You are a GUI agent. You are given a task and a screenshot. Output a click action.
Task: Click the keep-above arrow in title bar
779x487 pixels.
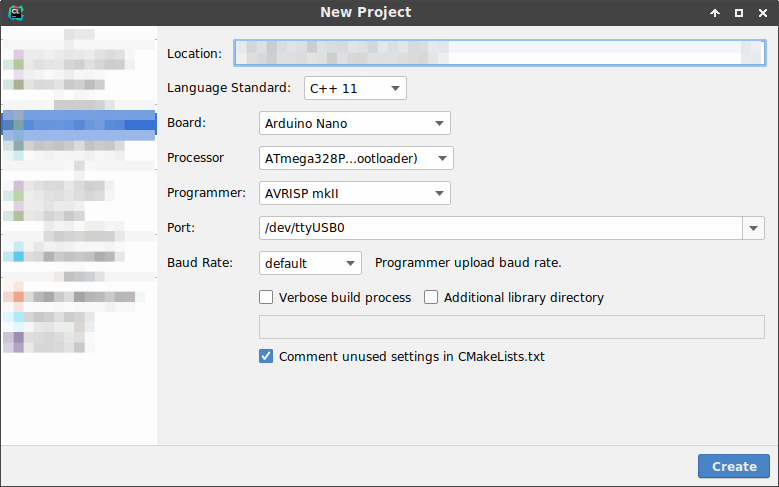(x=715, y=13)
